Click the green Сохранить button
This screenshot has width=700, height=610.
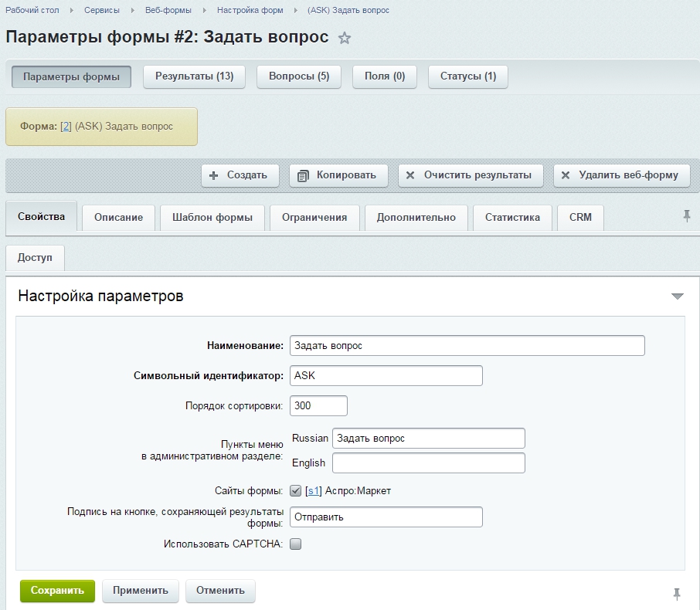[x=57, y=591]
